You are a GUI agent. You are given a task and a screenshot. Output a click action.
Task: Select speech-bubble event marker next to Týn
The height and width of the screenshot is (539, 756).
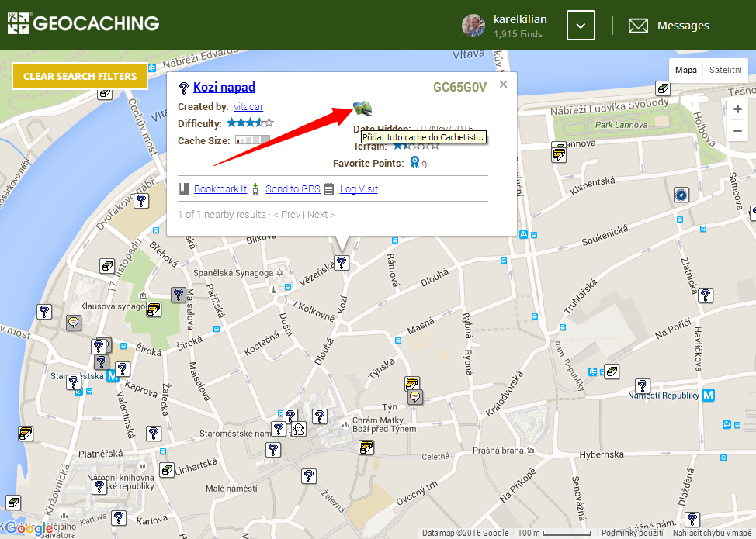[415, 397]
